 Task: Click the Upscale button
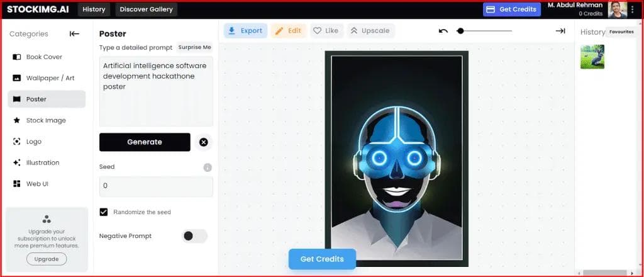(370, 31)
